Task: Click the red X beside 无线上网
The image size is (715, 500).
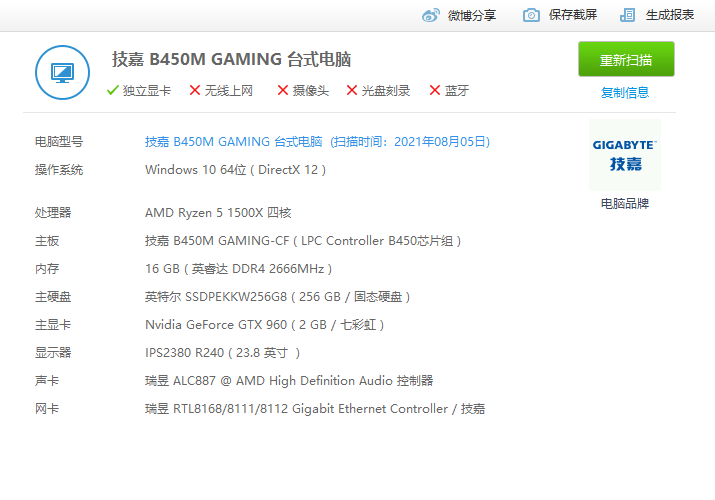Action: coord(195,90)
